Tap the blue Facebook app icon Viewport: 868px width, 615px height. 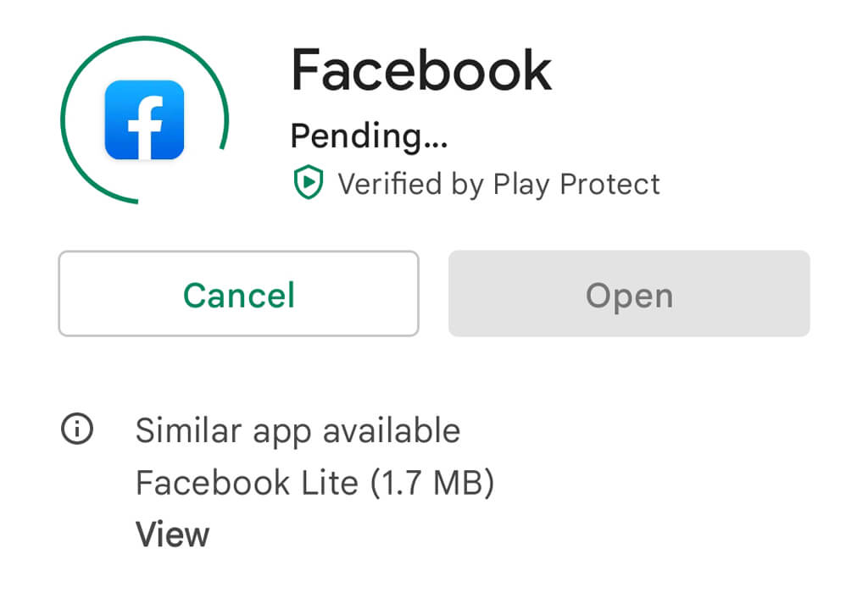144,119
